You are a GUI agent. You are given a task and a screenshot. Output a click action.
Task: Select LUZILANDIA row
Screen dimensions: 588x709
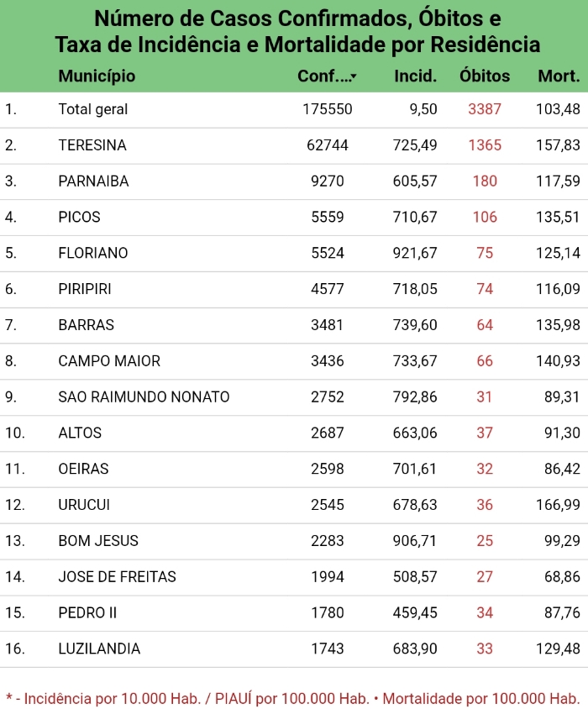pos(294,649)
